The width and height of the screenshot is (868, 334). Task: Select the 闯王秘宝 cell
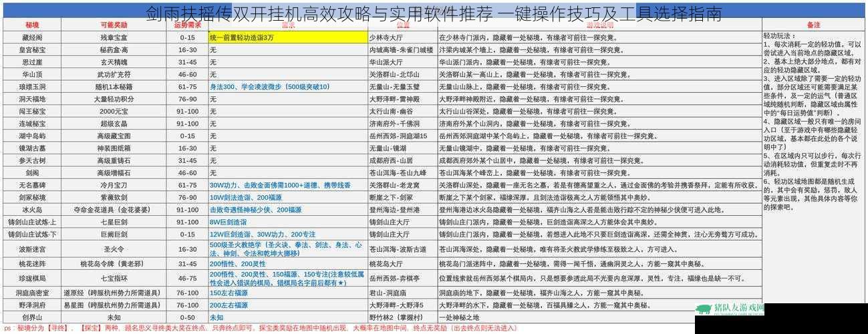pyautogui.click(x=32, y=111)
